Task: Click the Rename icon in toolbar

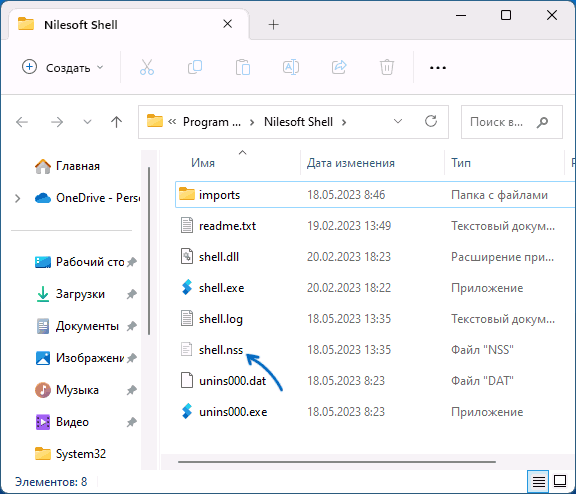Action: coord(291,67)
